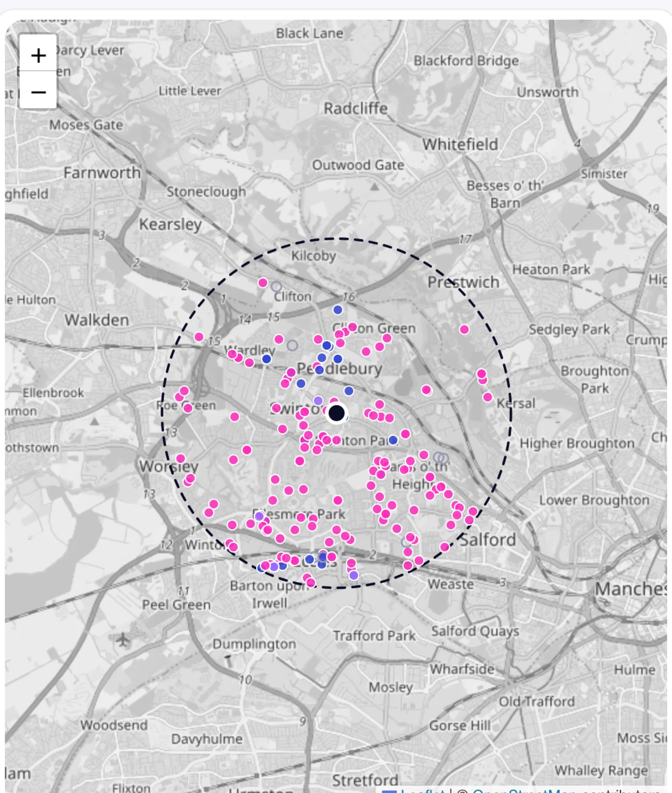Open the OpenStreetMap contributors link
Viewport: 672px width, 793px height.
[524, 790]
